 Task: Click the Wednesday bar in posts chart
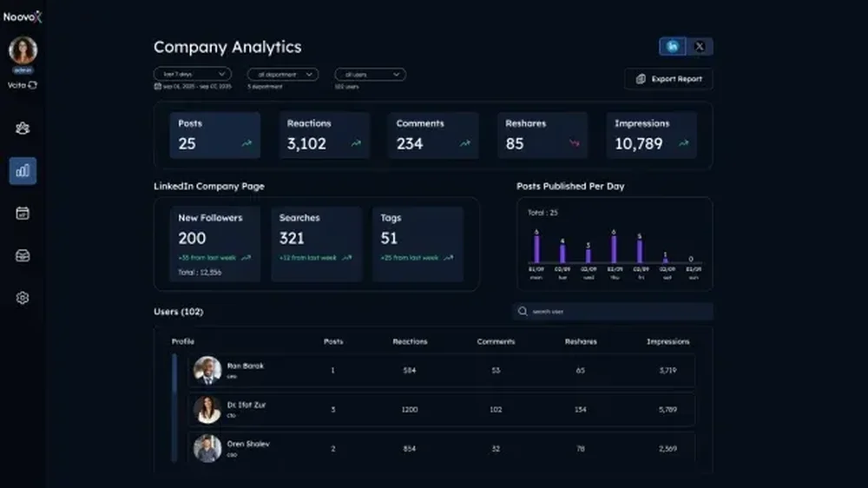(589, 256)
